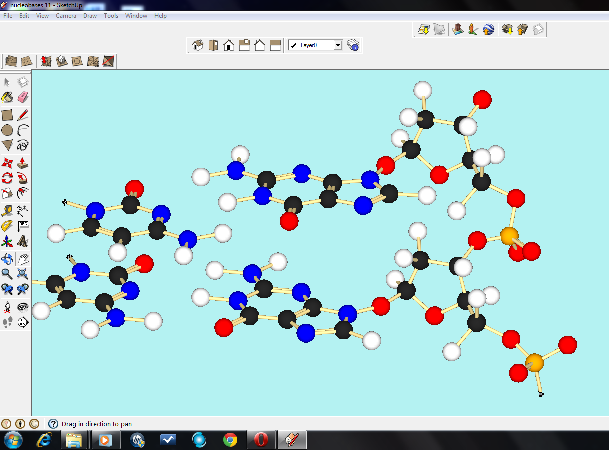
Task: Open Google Chrome from the taskbar
Action: [x=229, y=440]
